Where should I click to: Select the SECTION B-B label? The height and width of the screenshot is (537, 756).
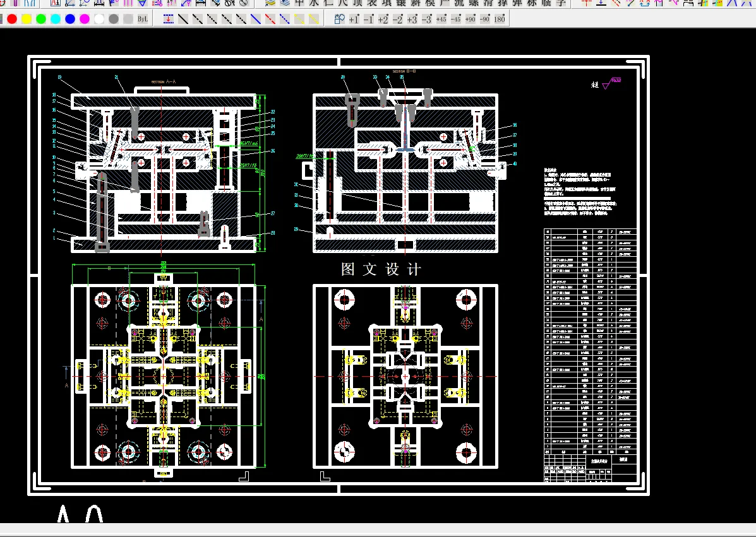pos(404,71)
